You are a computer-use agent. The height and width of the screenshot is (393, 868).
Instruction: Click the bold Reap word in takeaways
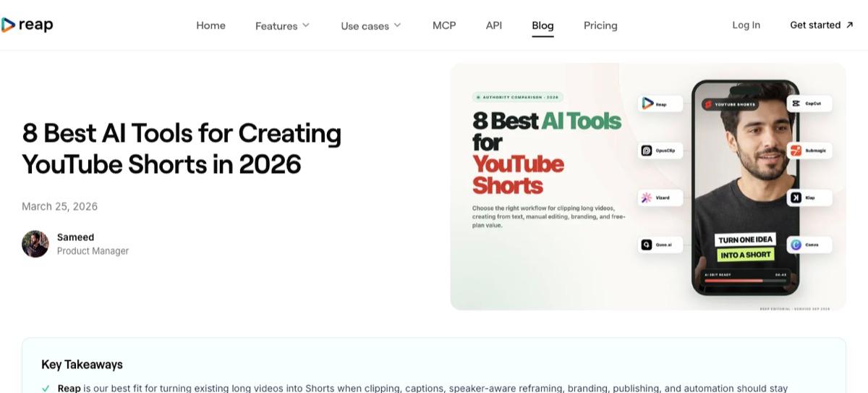(69, 389)
